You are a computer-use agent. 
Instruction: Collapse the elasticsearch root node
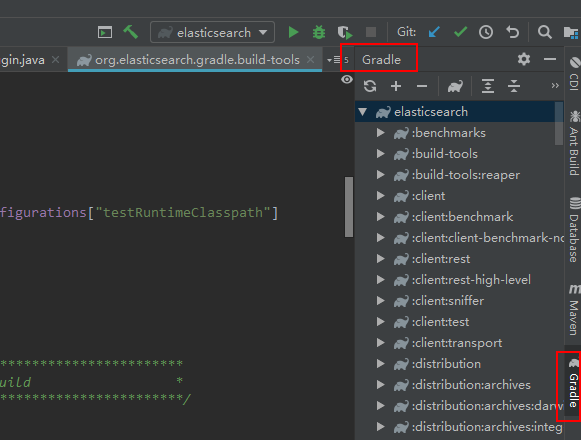363,112
